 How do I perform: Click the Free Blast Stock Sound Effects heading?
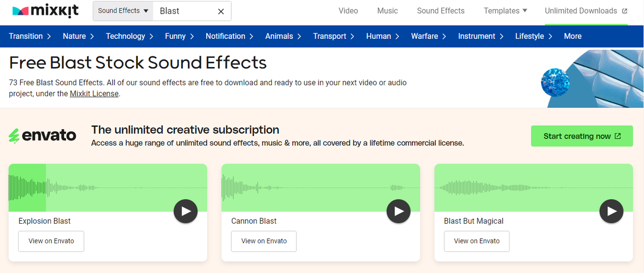click(138, 63)
